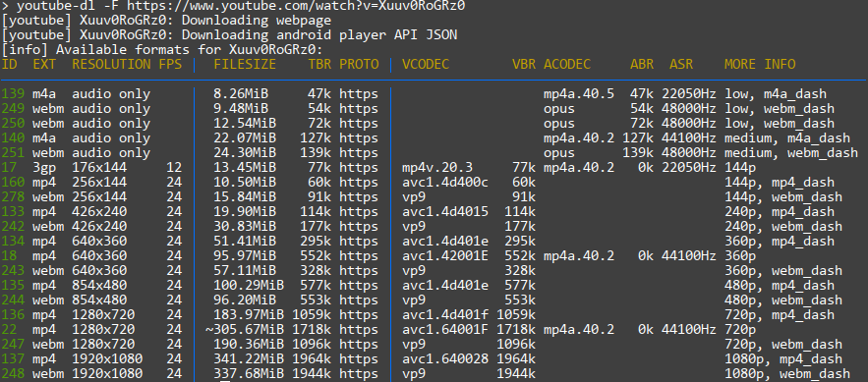Click the RESOLUTION column header

pyautogui.click(x=111, y=64)
